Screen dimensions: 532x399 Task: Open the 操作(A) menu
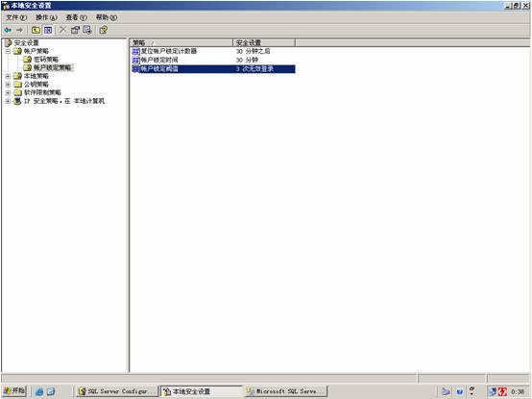pyautogui.click(x=46, y=17)
